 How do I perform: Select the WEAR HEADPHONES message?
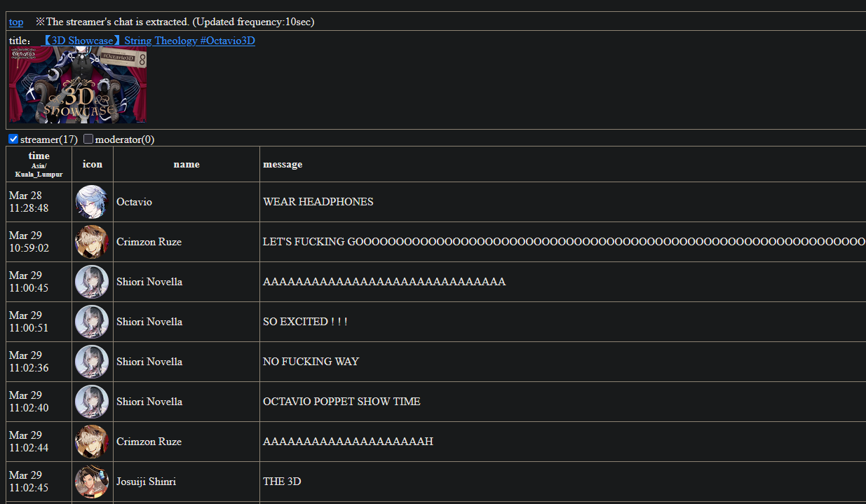pos(318,202)
